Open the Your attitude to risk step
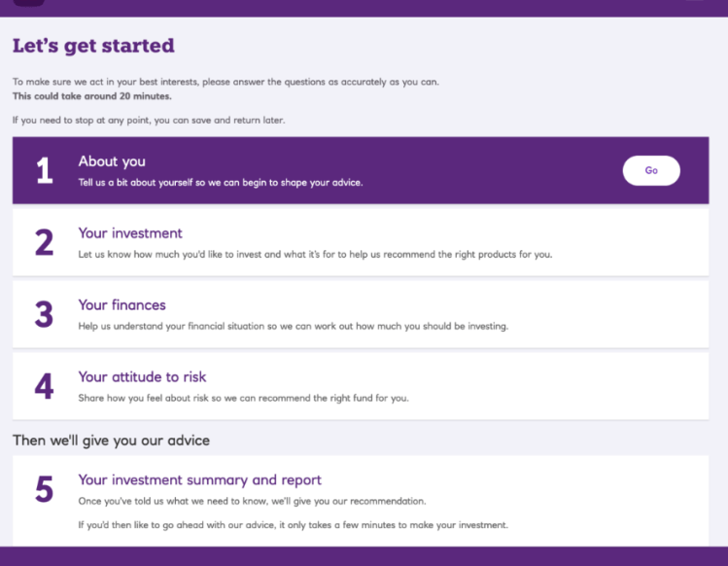The image size is (728, 566). tap(142, 377)
